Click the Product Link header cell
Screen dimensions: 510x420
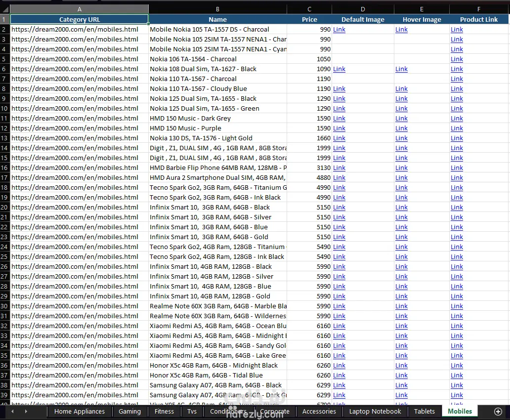[x=479, y=20]
